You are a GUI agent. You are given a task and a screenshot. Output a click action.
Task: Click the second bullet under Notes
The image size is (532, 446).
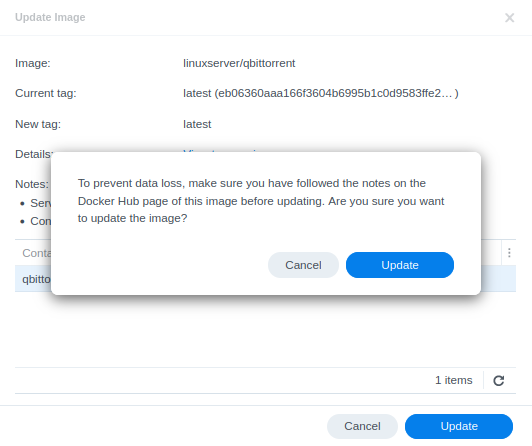click(36, 221)
